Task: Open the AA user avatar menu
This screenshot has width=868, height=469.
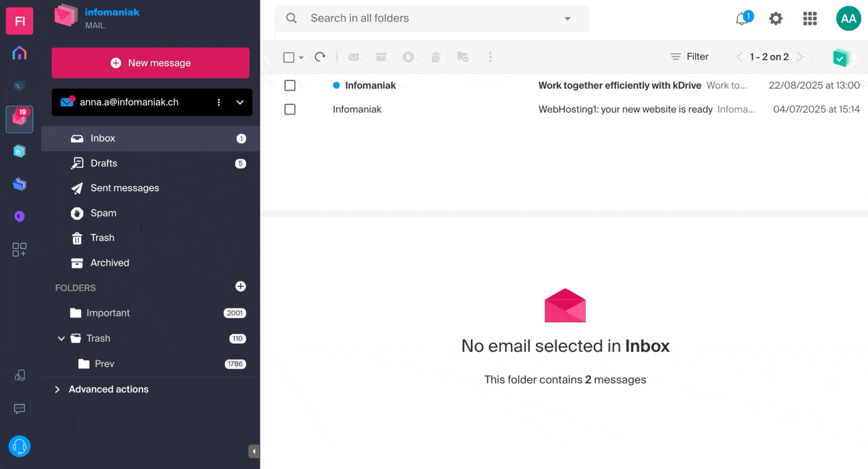Action: (x=848, y=19)
